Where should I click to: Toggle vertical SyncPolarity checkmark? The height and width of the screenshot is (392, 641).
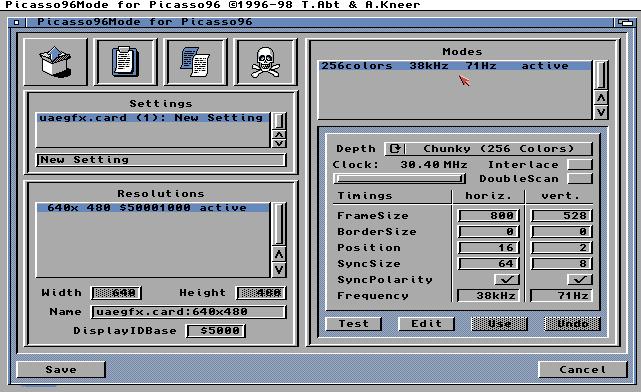tap(580, 280)
